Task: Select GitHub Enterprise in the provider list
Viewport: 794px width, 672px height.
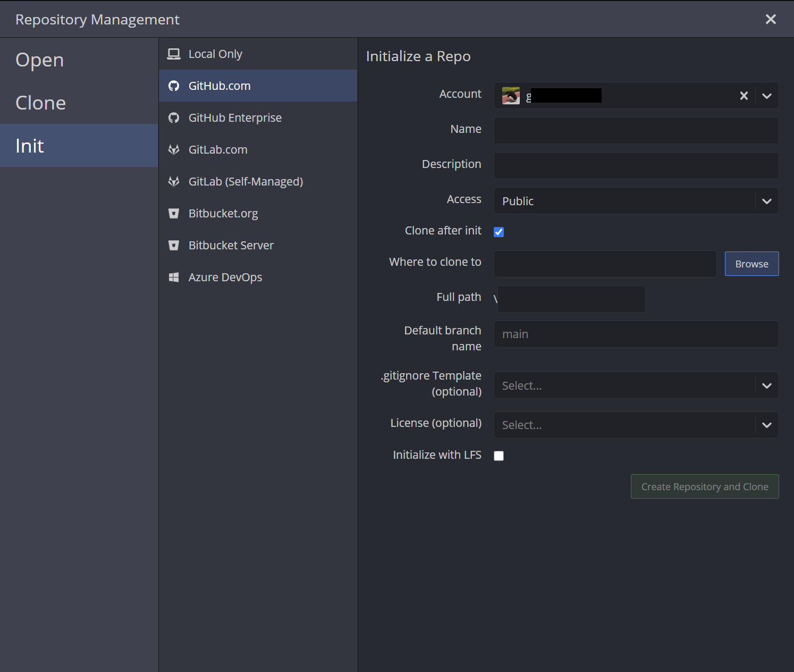Action: [x=258, y=117]
